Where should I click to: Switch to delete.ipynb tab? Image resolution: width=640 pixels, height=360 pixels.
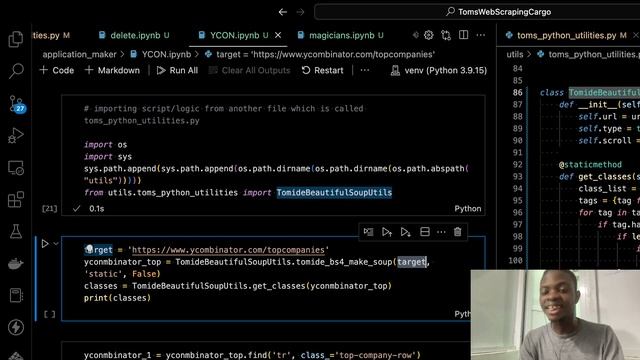[x=134, y=36]
